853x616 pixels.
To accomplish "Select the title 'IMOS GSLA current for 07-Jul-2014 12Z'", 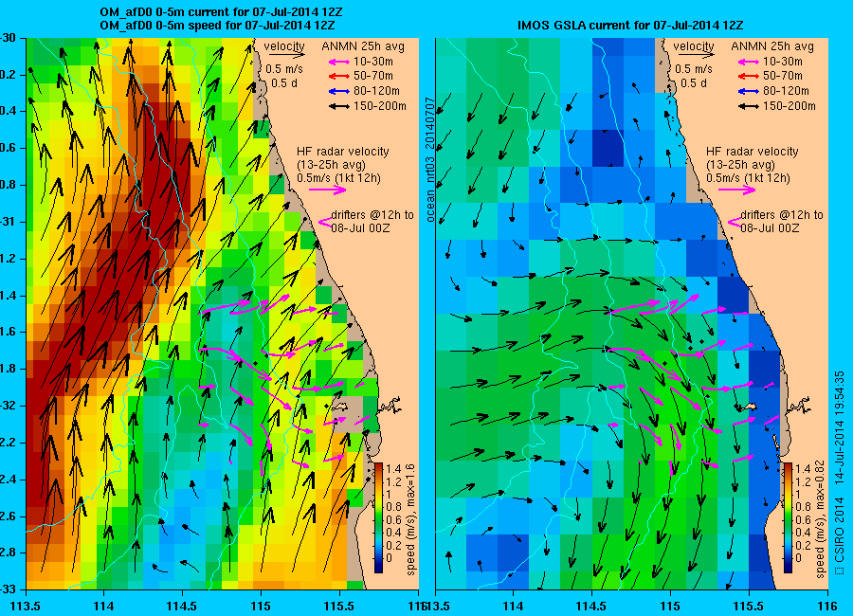I will click(630, 26).
